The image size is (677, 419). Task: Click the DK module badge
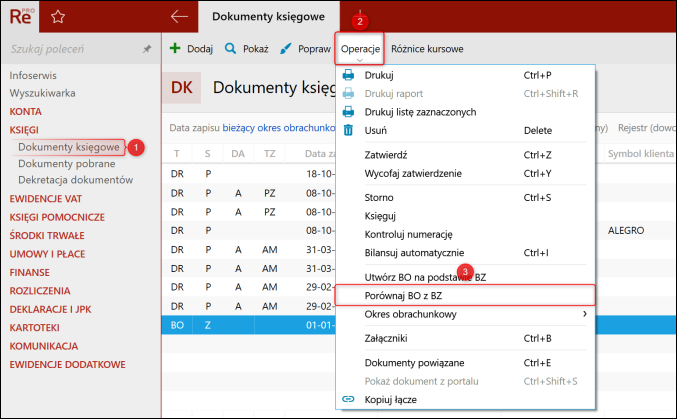[181, 88]
